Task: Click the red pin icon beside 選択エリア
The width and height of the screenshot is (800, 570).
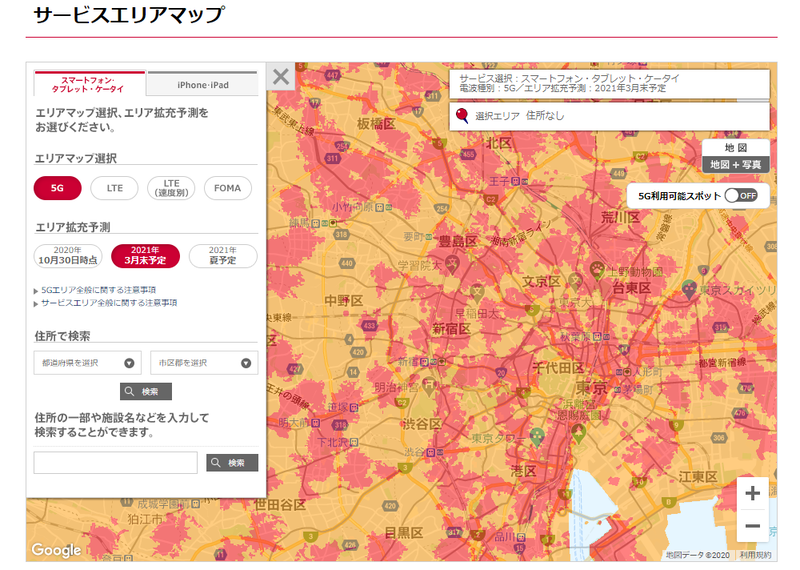Action: 462,115
